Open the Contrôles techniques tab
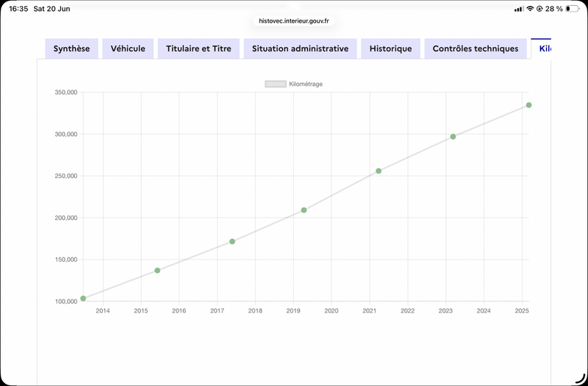Image resolution: width=588 pixels, height=386 pixels. coord(476,49)
